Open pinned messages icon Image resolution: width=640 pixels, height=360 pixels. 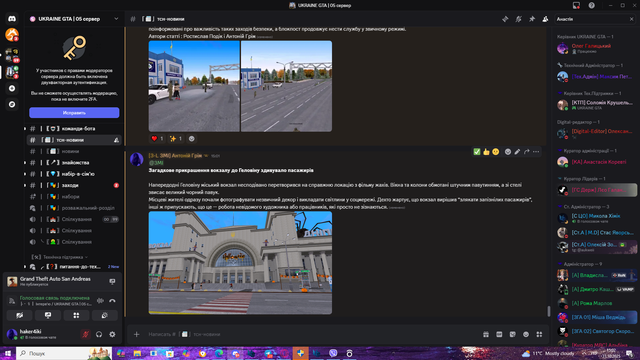(x=532, y=19)
